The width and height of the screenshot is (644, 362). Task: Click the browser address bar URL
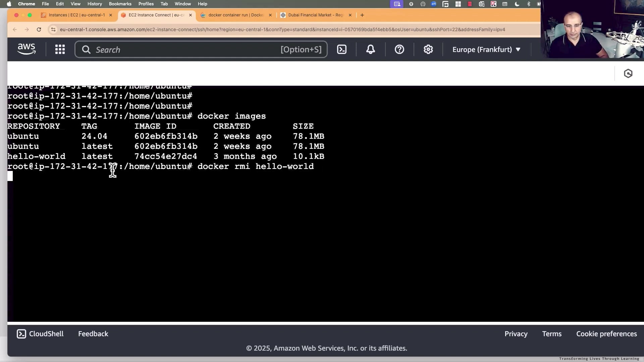(282, 29)
